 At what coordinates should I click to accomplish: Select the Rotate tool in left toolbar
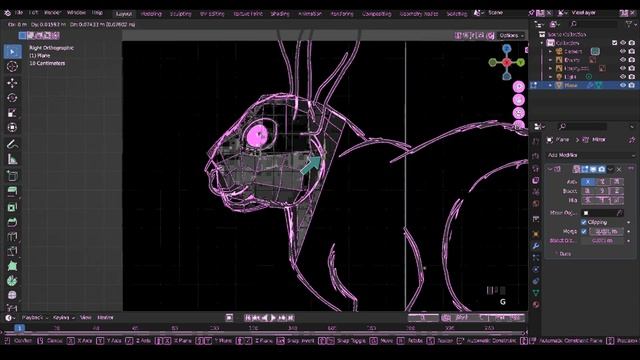12,98
